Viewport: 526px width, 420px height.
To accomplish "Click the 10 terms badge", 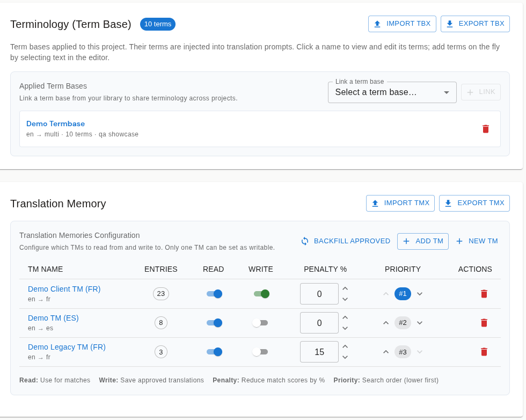I will pyautogui.click(x=158, y=24).
